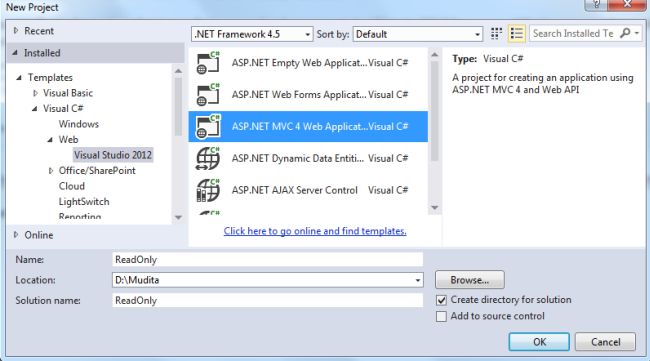Click the ASP.NET Web Forms Application template icon
The image size is (650, 361).
(x=208, y=95)
